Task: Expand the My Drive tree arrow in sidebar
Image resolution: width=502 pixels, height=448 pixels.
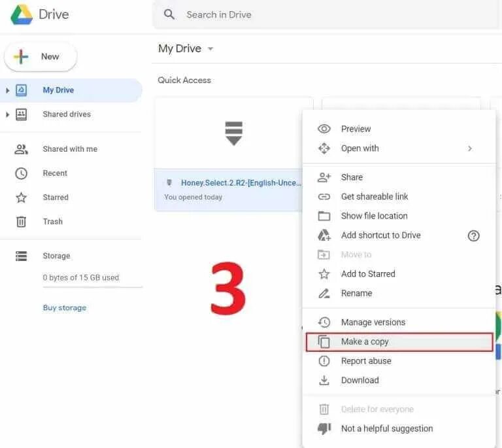Action: tap(8, 90)
